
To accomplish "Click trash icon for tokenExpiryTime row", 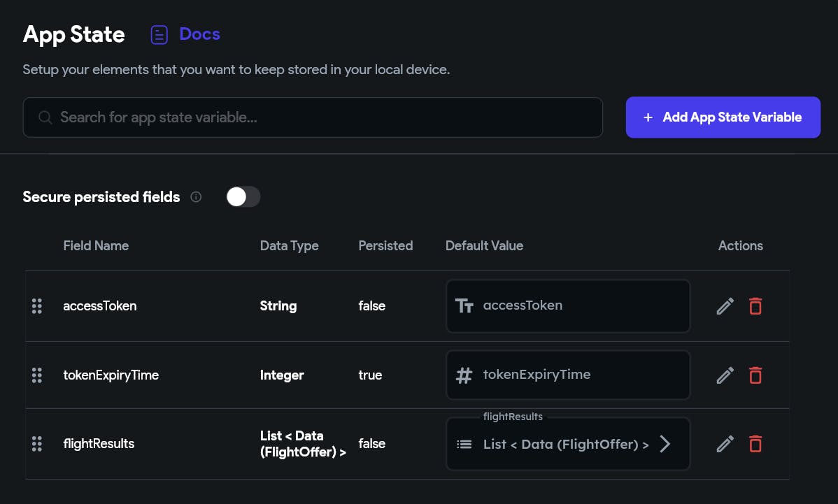I will 755,375.
